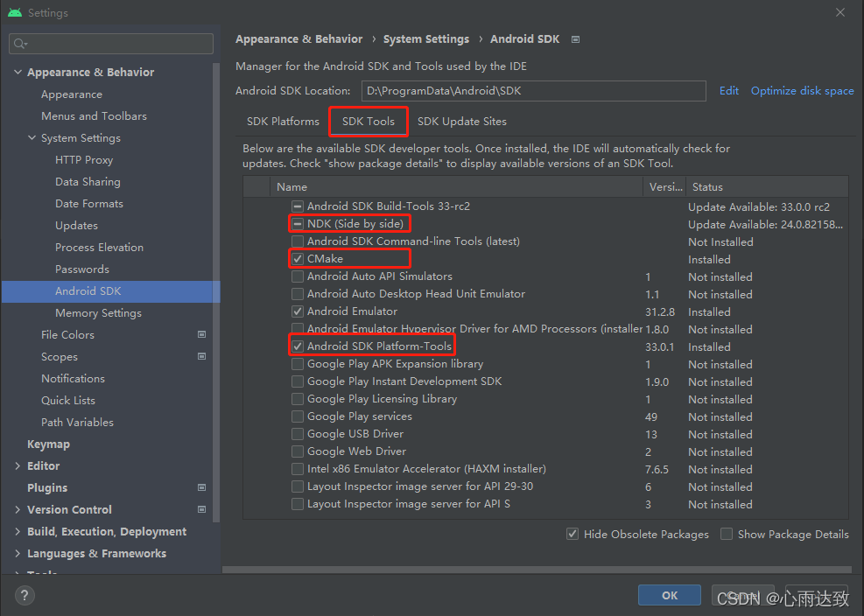The width and height of the screenshot is (864, 616).
Task: Enable Show Package Details option
Action: [727, 534]
